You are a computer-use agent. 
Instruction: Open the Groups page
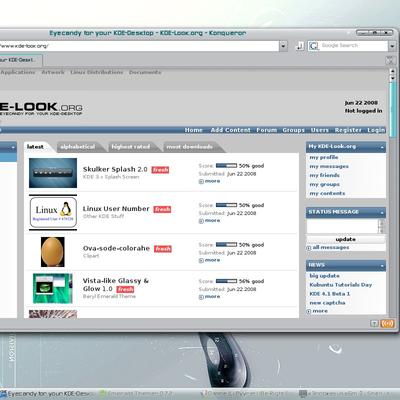click(294, 130)
